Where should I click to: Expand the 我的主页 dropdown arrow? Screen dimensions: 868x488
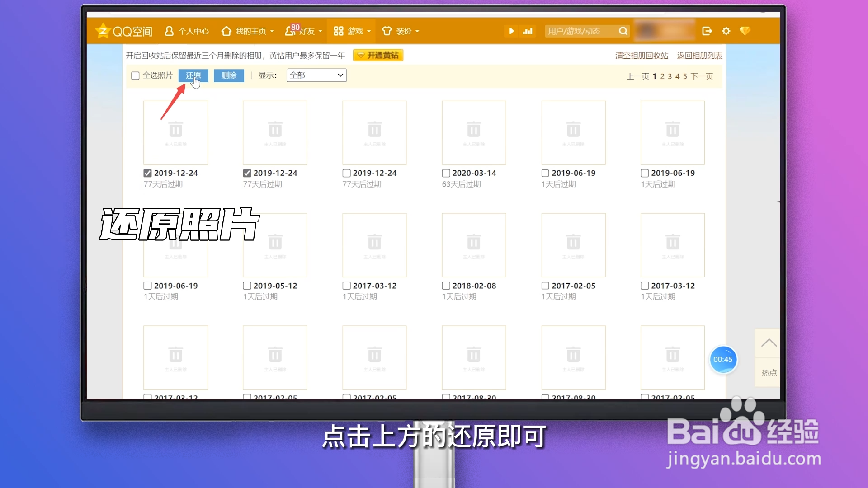coord(272,32)
